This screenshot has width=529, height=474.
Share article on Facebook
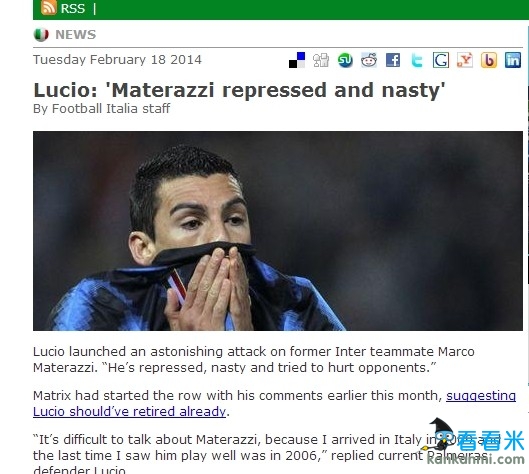[393, 60]
